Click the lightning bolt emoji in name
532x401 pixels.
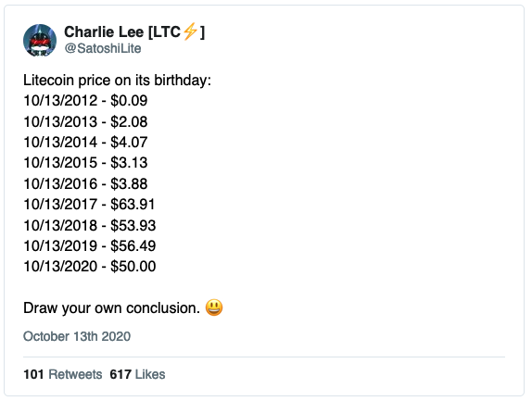(x=190, y=31)
